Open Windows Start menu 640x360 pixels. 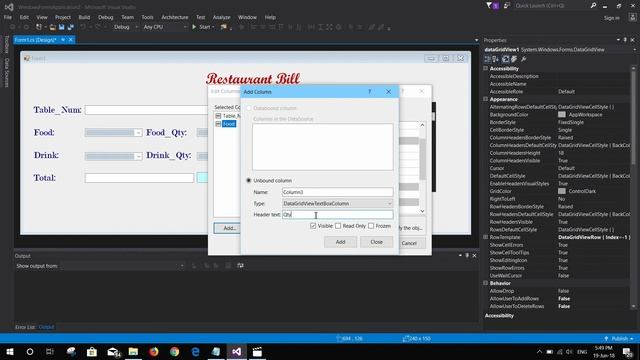click(9, 351)
